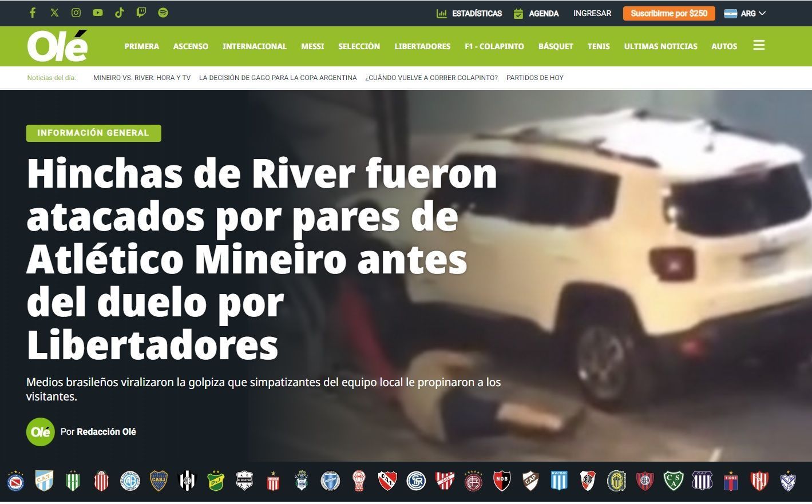Open Mineiro vs. River: hora y TV
The height and width of the screenshot is (504, 812).
click(142, 78)
